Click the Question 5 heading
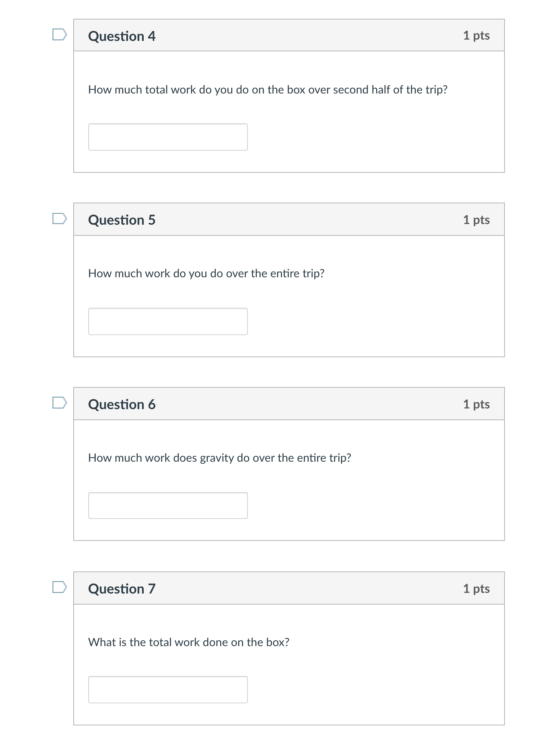The image size is (560, 751). tap(122, 220)
